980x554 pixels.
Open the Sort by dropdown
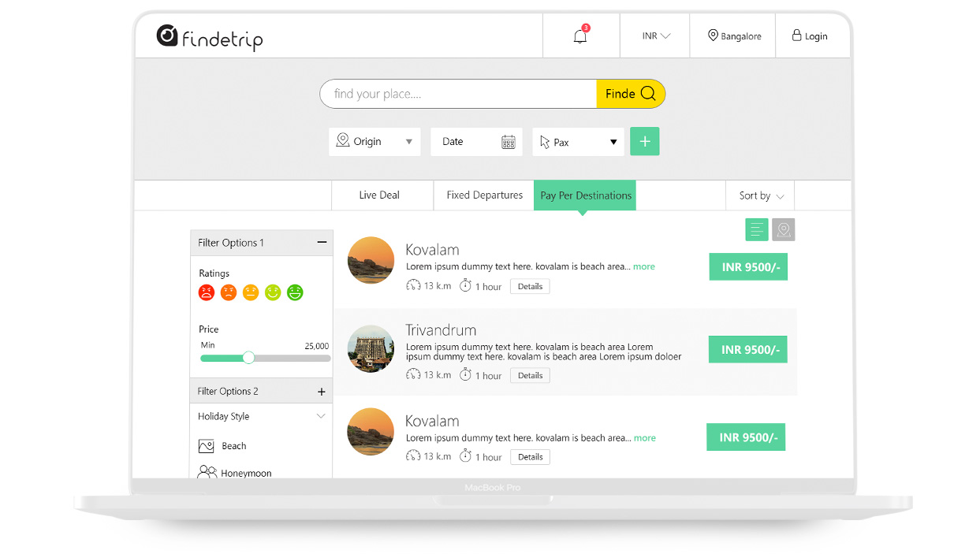761,195
